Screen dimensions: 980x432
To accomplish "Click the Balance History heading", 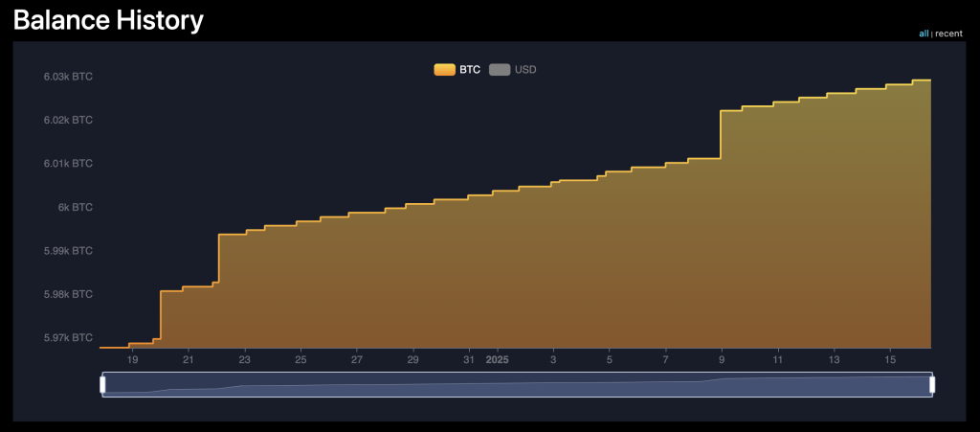I will (x=109, y=20).
